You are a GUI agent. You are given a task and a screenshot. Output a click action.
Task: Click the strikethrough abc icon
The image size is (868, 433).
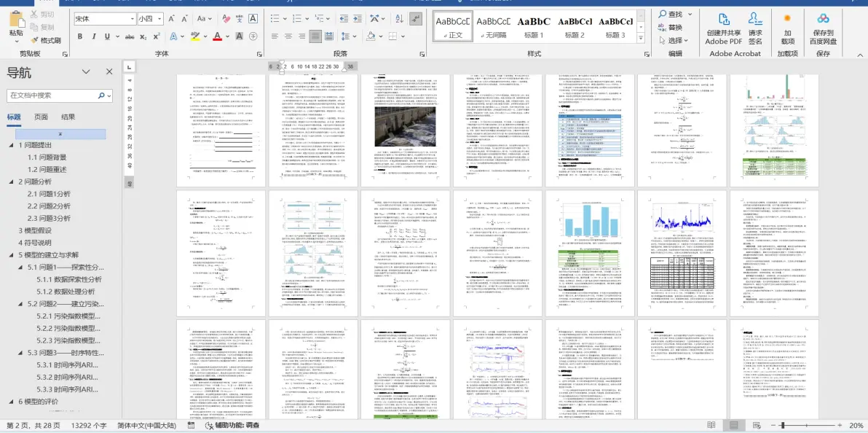pos(130,36)
